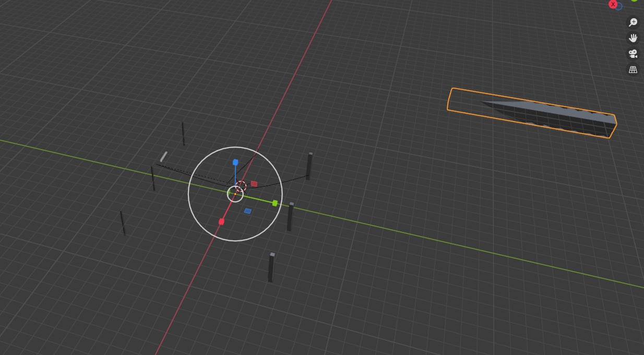Click the red X-axis gizmo handle
The width and height of the screenshot is (644, 355).
click(x=221, y=222)
